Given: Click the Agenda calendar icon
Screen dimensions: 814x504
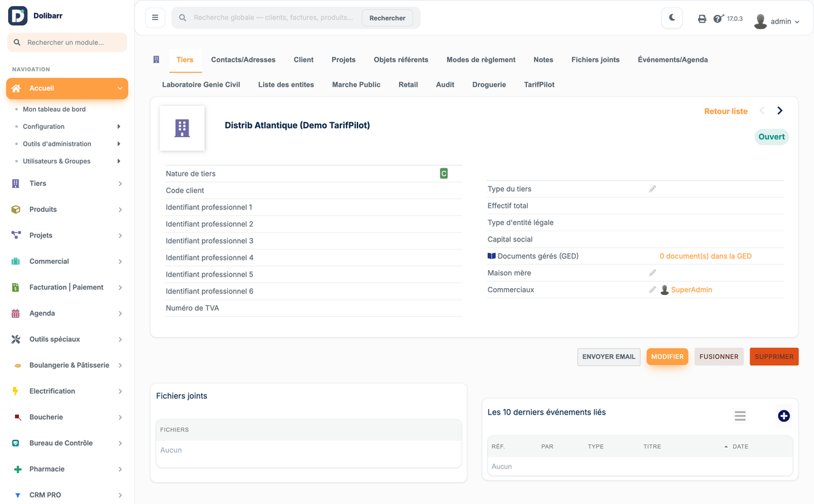Looking at the screenshot, I should click(x=16, y=313).
